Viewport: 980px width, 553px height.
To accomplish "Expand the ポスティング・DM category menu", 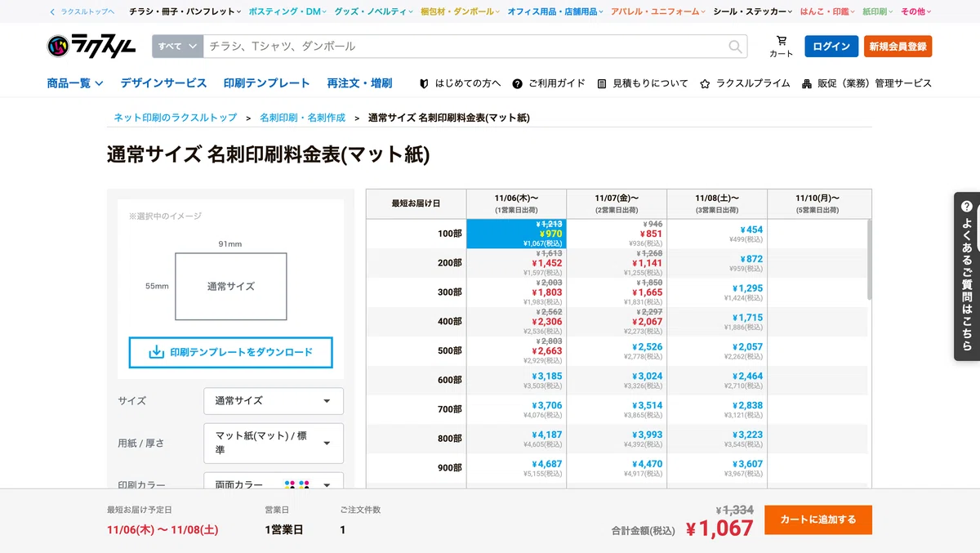I will pyautogui.click(x=287, y=11).
